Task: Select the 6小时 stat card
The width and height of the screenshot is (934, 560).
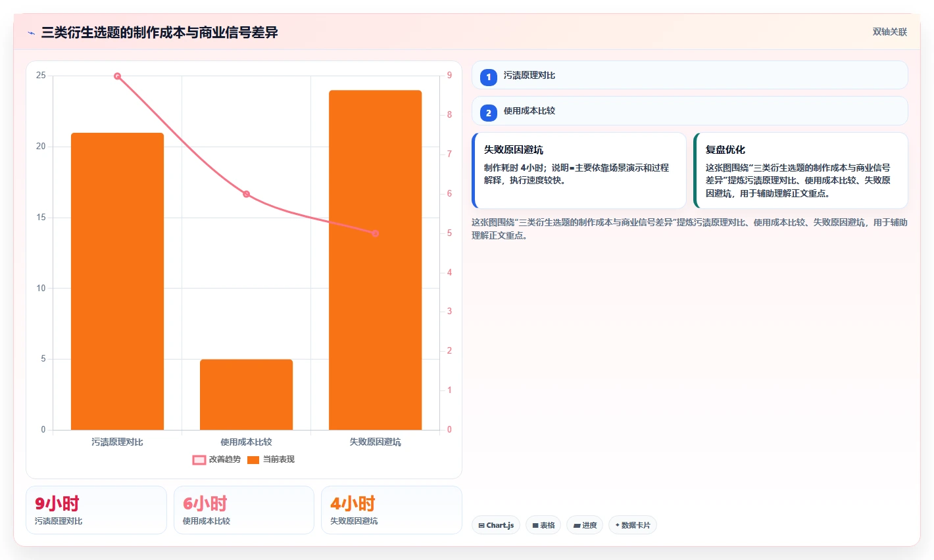Action: click(243, 510)
